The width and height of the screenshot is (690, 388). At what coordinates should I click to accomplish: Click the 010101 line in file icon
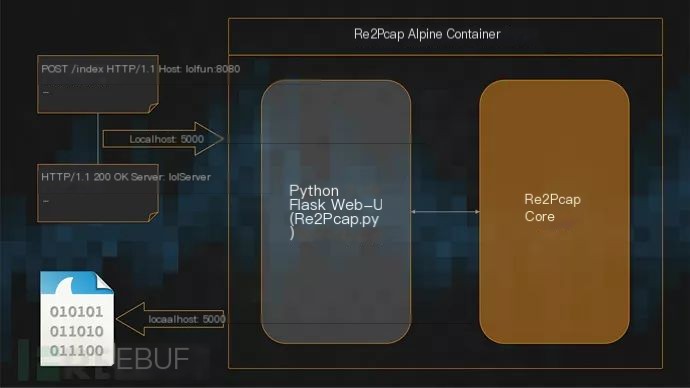pos(77,312)
